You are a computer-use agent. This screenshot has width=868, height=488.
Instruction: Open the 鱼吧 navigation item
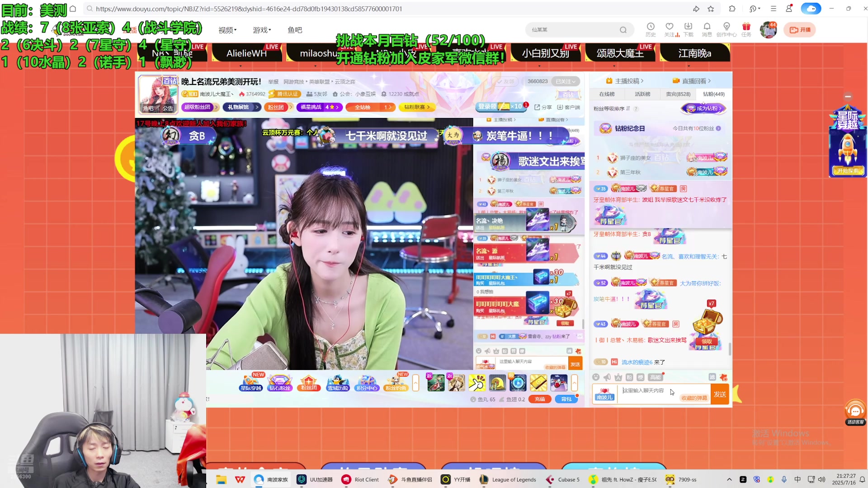(295, 30)
